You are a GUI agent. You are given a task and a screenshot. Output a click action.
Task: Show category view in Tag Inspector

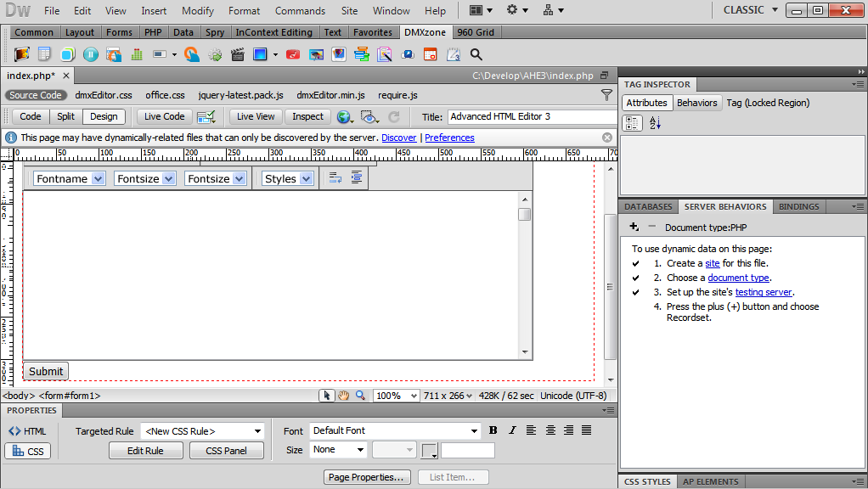click(x=632, y=123)
